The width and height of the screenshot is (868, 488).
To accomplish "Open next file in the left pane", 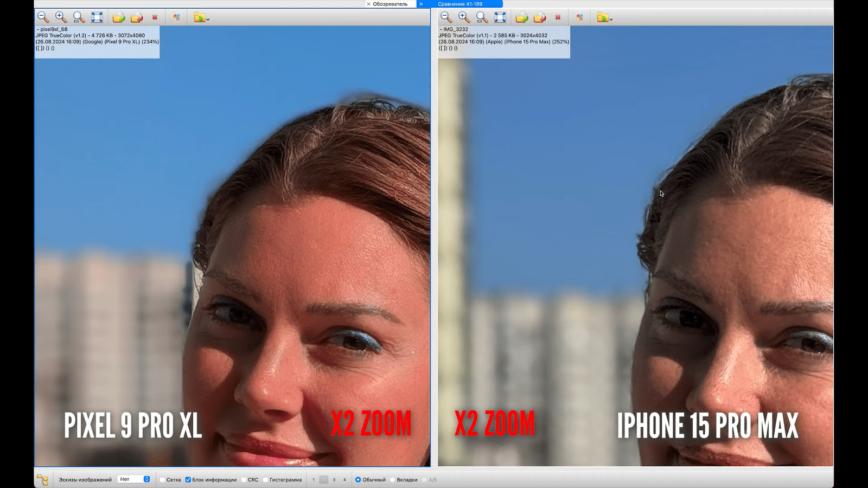I will click(x=119, y=17).
